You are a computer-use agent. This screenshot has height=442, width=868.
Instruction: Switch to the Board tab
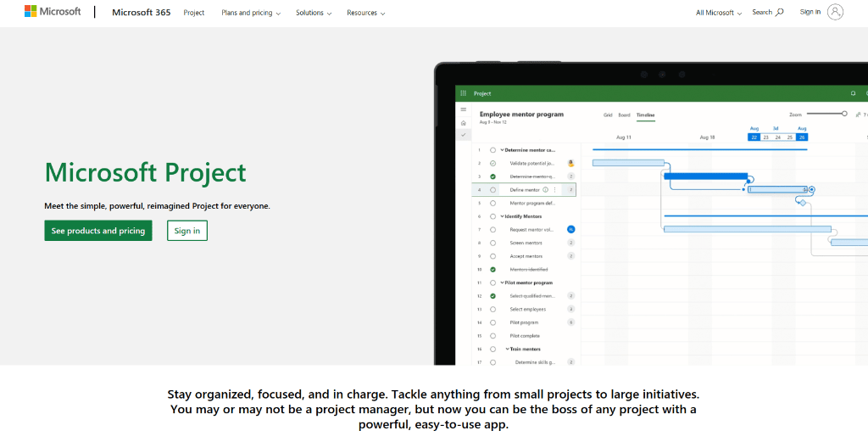624,115
